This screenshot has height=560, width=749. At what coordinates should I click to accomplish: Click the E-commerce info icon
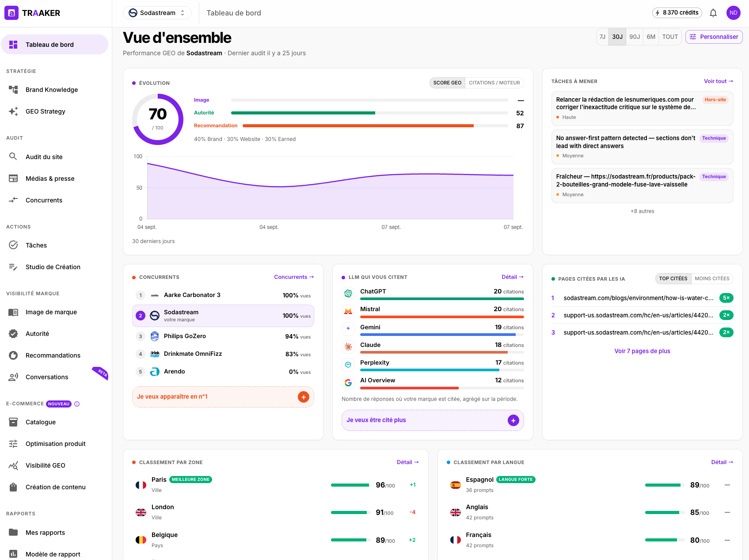click(x=77, y=404)
